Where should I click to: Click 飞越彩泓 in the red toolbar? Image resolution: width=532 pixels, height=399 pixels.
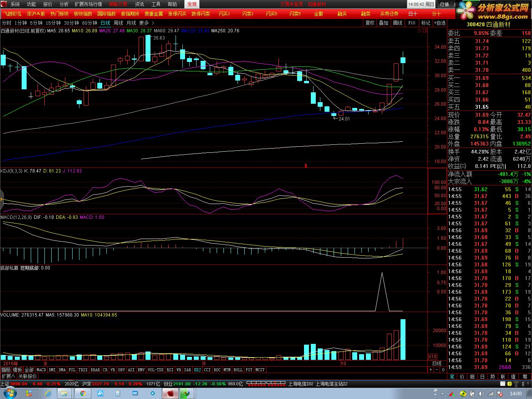click(x=12, y=14)
